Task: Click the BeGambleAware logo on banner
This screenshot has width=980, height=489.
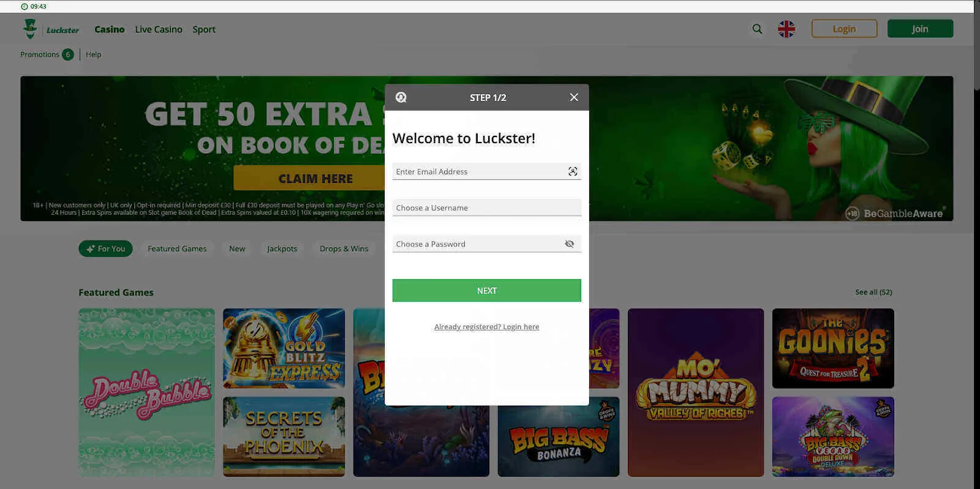Action: click(894, 214)
